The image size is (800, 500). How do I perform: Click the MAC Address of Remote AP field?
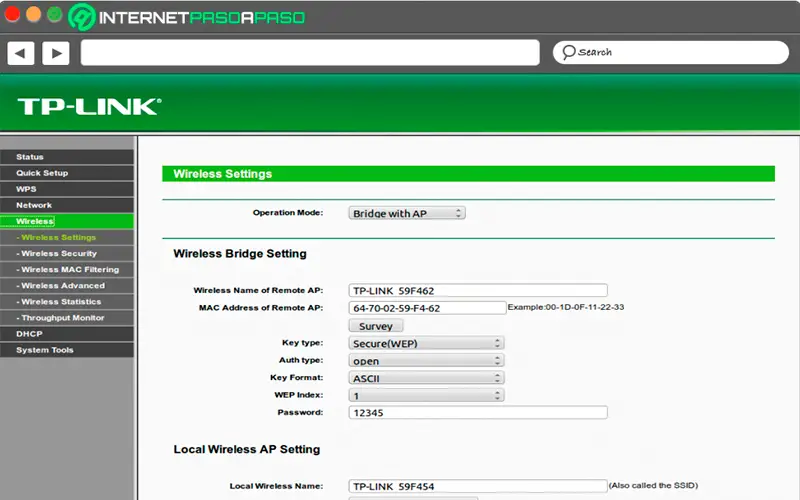point(427,308)
